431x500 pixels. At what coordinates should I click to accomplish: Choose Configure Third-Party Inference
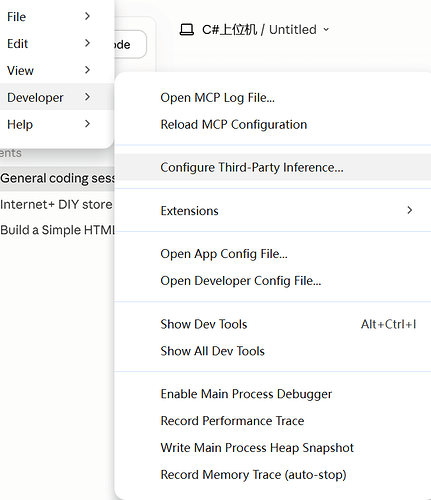tap(273, 167)
